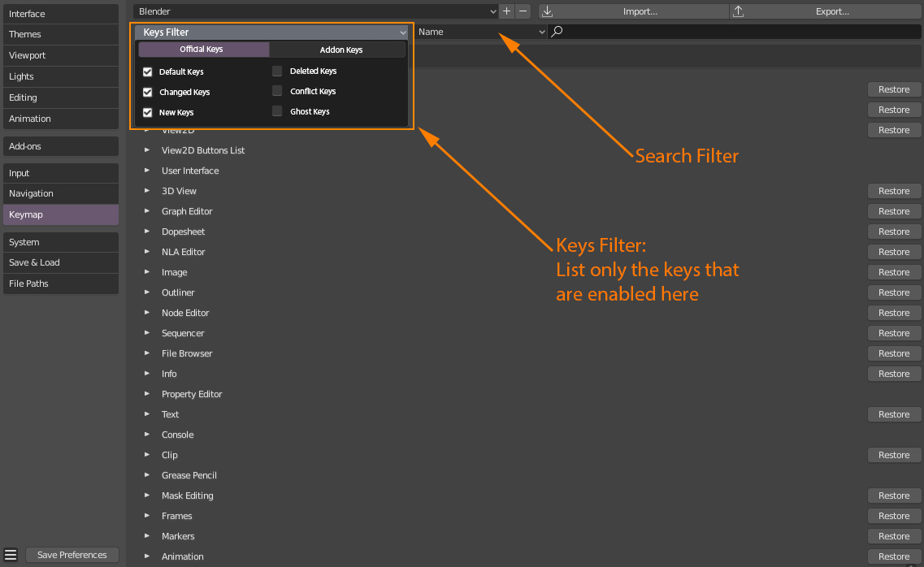Viewport: 924px width, 567px height.
Task: Switch to the Official Keys tab
Action: pyautogui.click(x=203, y=50)
